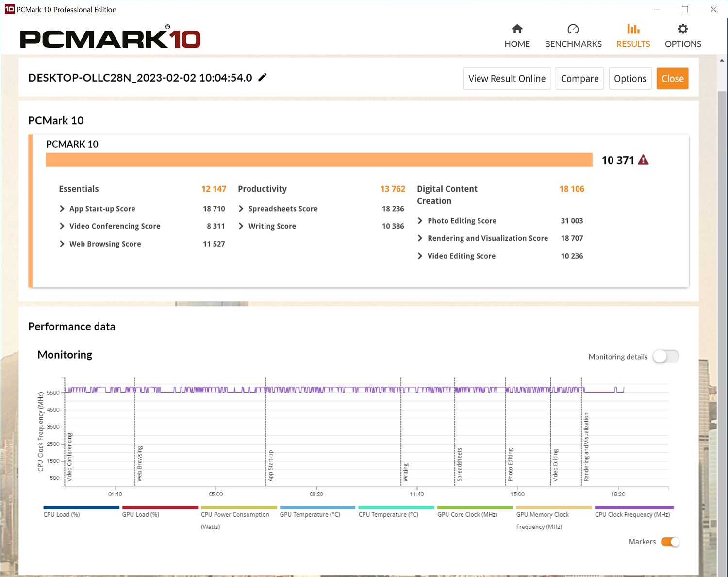This screenshot has width=728, height=577.
Task: Select the CPU Clock Frequency legend swatch
Action: point(634,507)
